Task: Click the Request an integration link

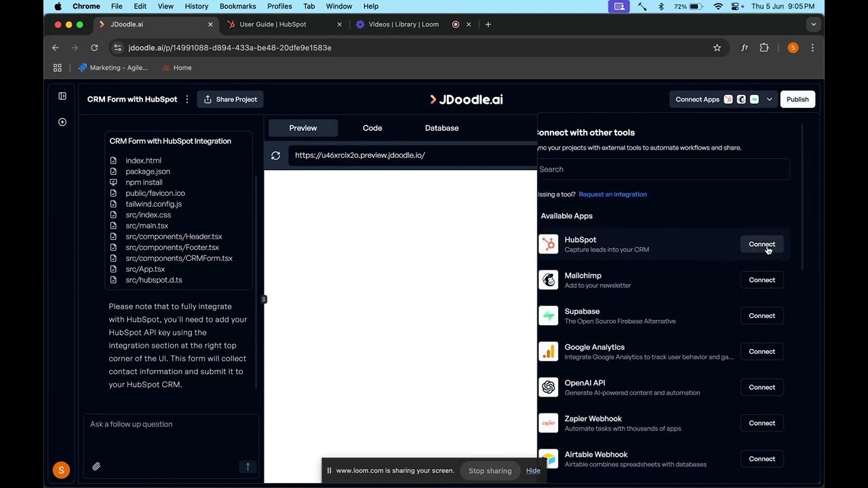Action: [x=612, y=195]
